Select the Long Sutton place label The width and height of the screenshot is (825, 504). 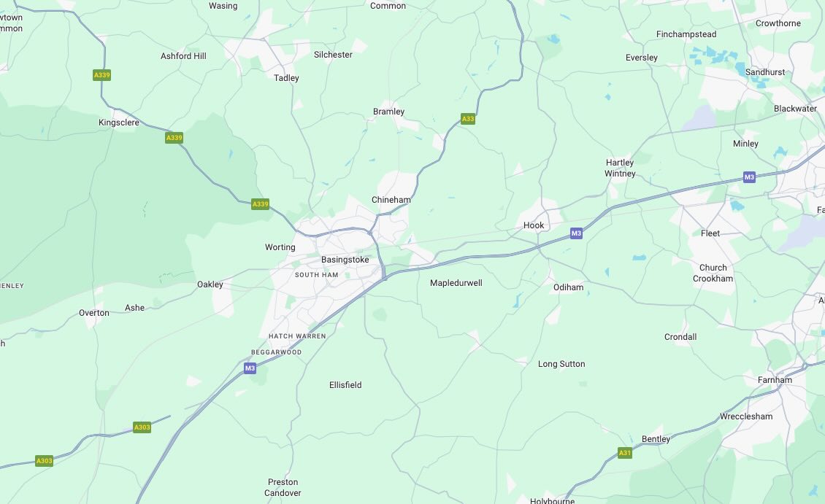[561, 364]
